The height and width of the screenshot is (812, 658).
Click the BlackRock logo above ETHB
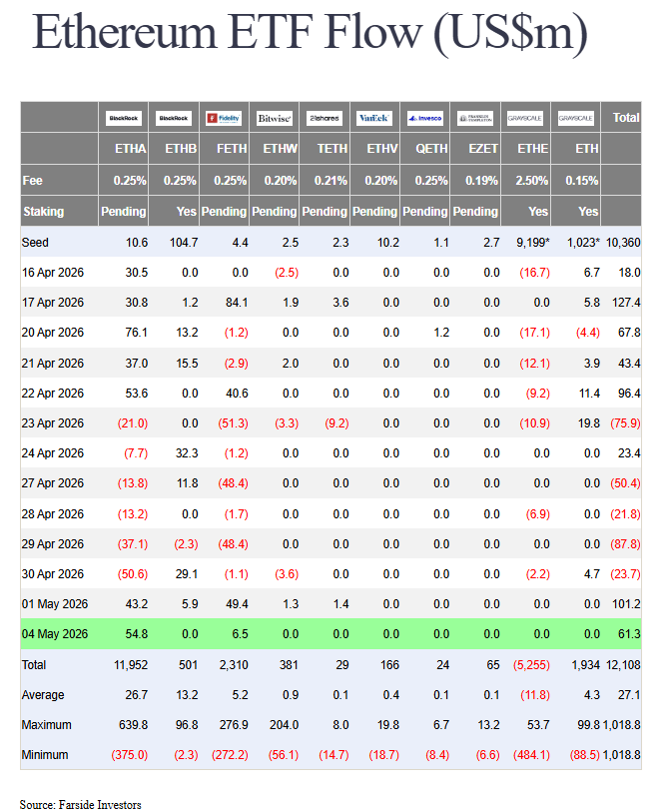pyautogui.click(x=174, y=118)
